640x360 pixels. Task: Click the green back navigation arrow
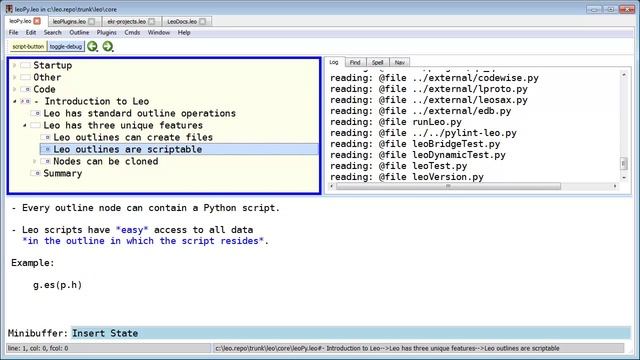(92, 47)
